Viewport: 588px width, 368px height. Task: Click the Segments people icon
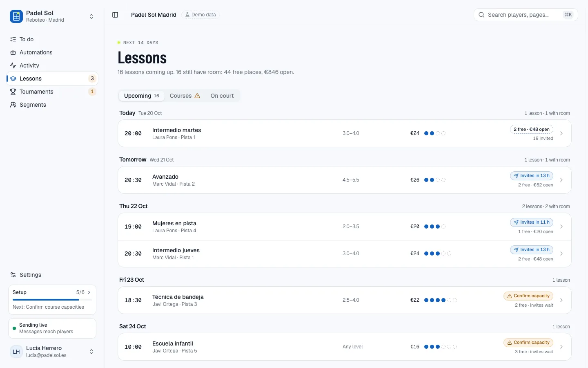pos(13,105)
